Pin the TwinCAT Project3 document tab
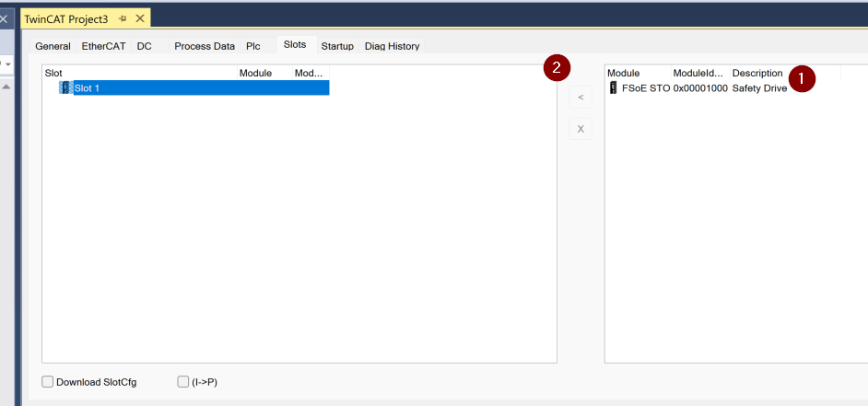868x406 pixels. (123, 18)
